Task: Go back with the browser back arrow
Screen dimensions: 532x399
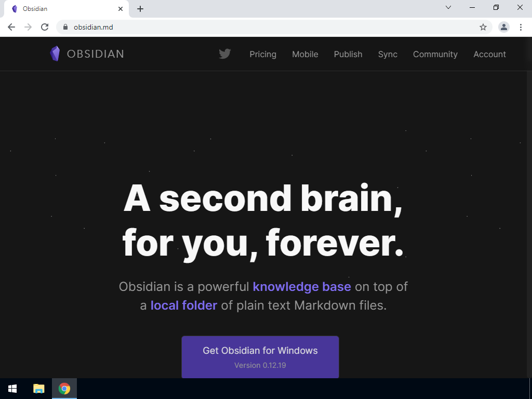Action: 11,27
